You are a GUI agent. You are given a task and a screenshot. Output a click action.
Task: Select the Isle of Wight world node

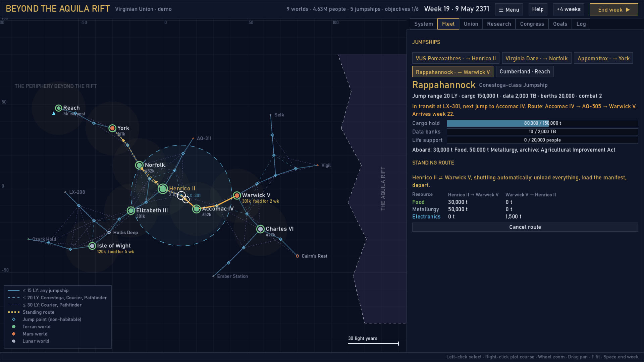click(92, 246)
